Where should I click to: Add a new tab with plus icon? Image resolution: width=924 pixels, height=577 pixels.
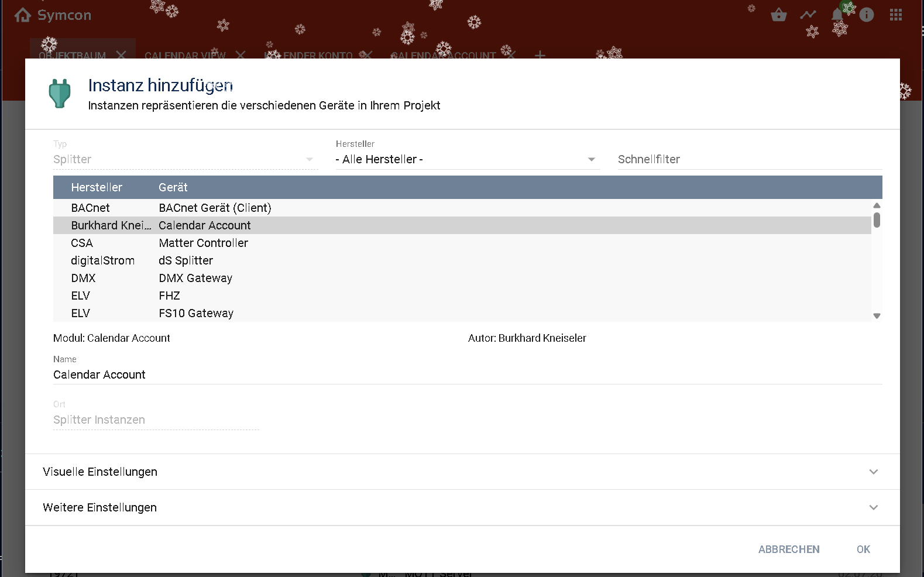[x=540, y=55]
